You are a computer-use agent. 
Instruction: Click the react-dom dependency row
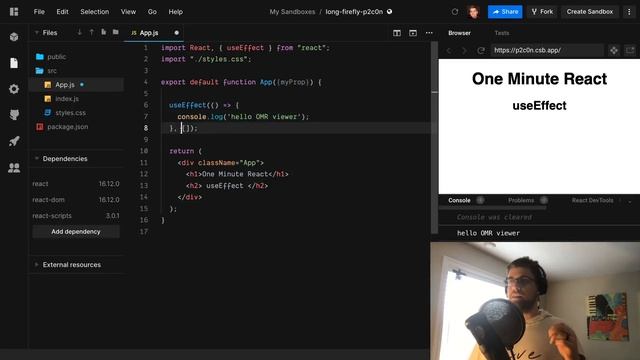(76, 200)
